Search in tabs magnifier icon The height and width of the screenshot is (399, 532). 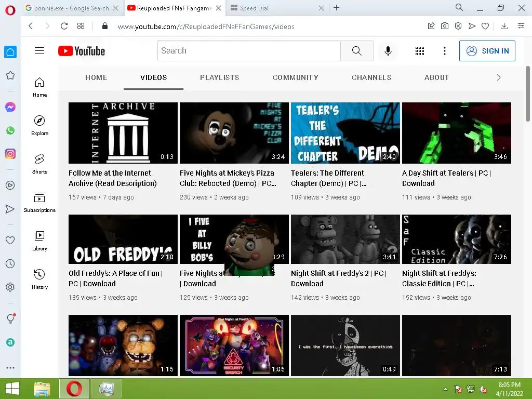coord(459,7)
